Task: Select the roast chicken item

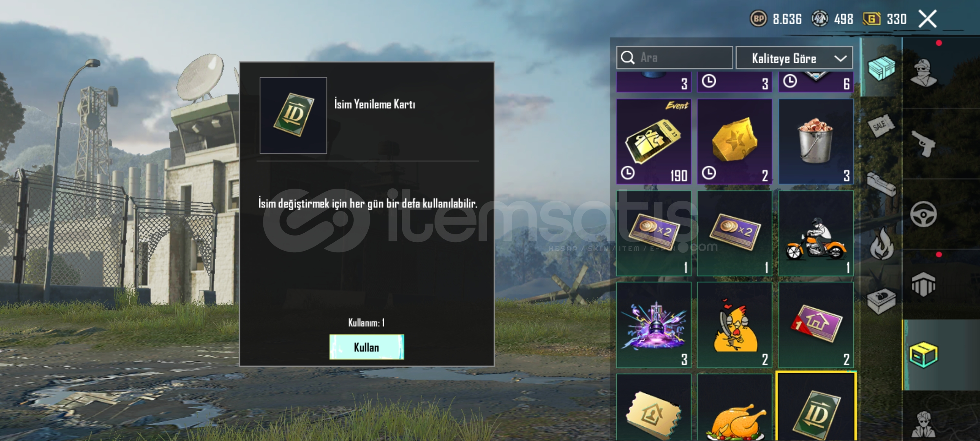Action: (x=735, y=407)
